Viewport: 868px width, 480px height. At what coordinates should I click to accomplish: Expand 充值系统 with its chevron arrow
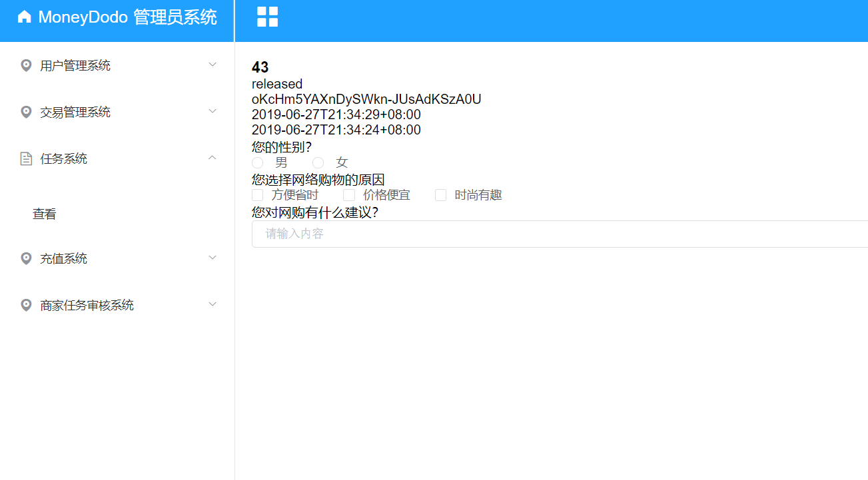[x=213, y=258]
